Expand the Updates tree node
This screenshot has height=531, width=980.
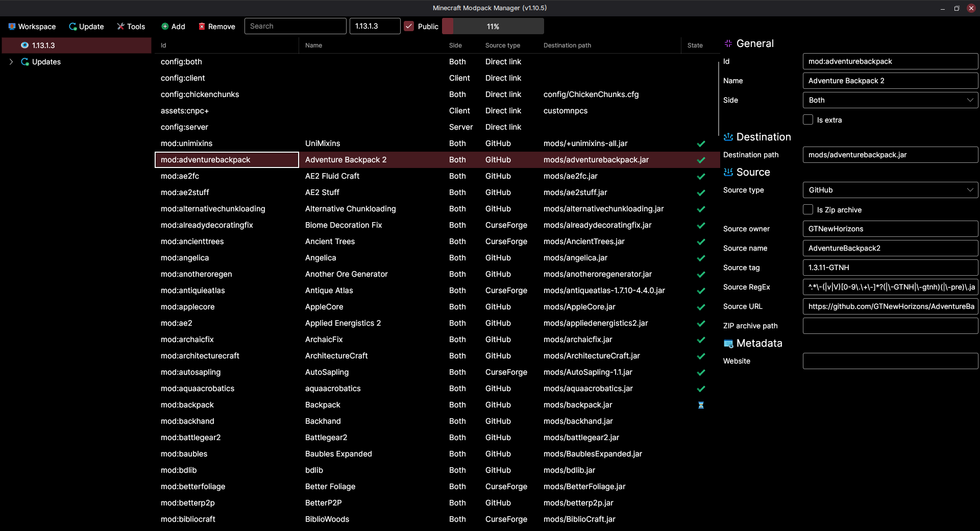click(x=11, y=62)
